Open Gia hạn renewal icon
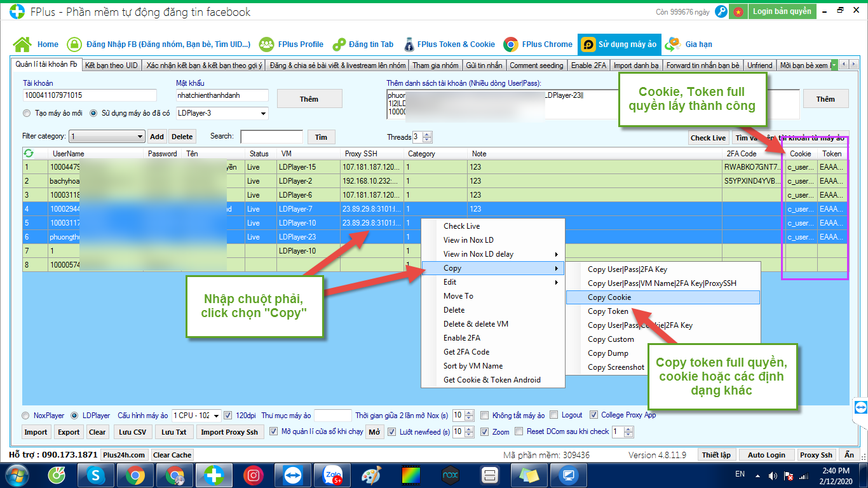This screenshot has height=488, width=868. point(673,44)
